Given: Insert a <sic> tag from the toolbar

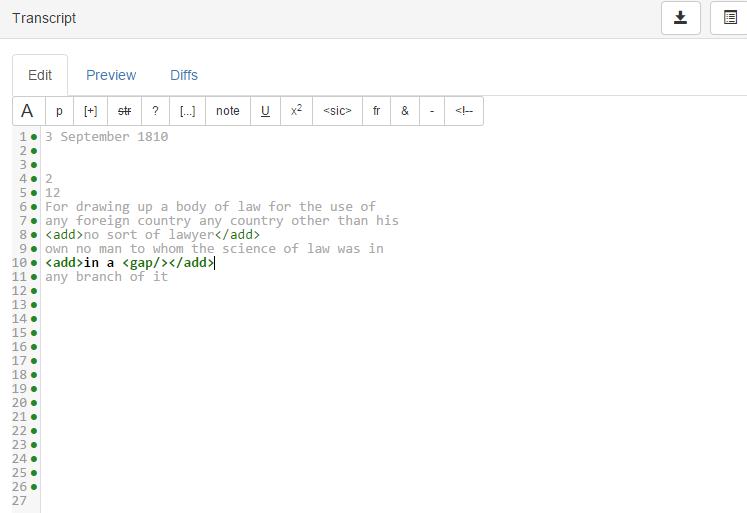Looking at the screenshot, I should tap(337, 111).
